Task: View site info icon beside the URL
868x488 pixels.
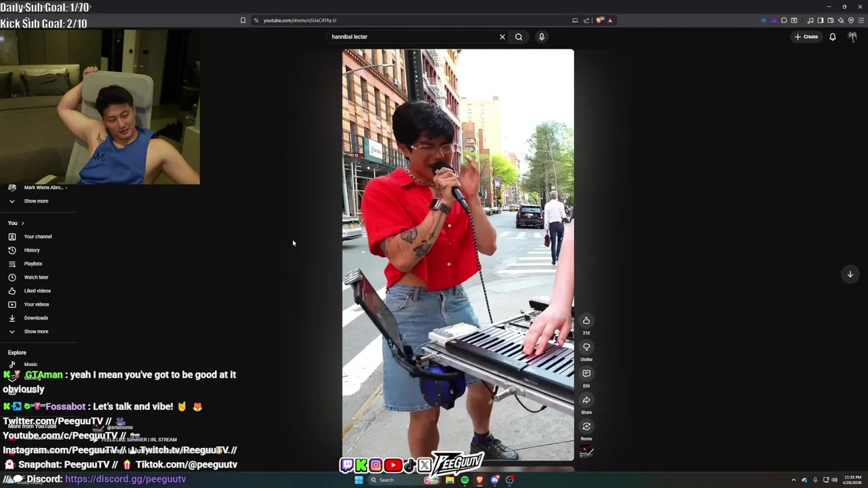Action: [256, 20]
